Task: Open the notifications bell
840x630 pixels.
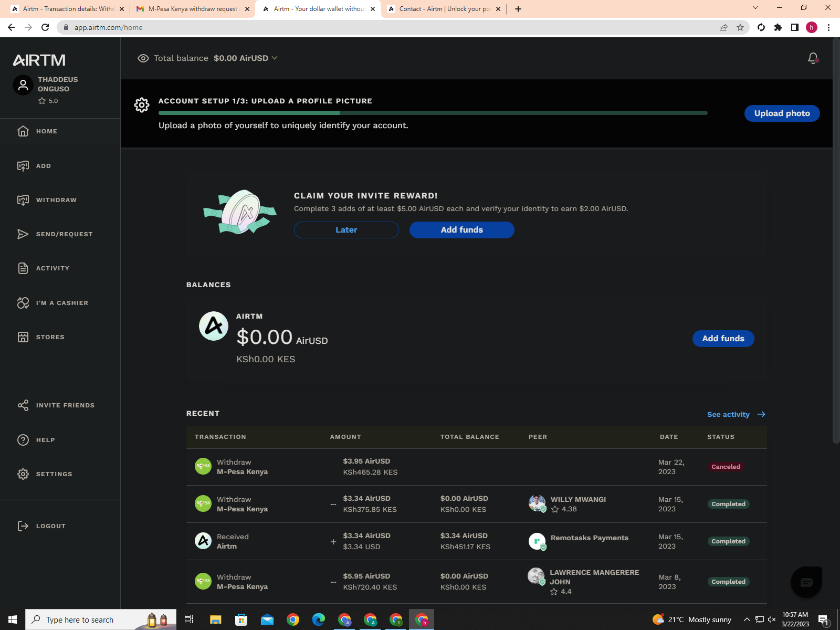Action: point(813,58)
